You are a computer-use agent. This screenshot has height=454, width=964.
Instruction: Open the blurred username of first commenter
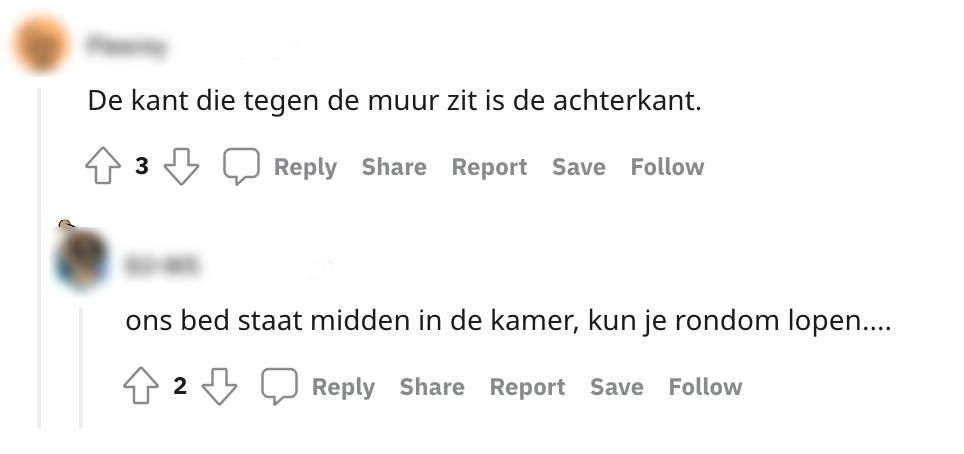click(127, 45)
